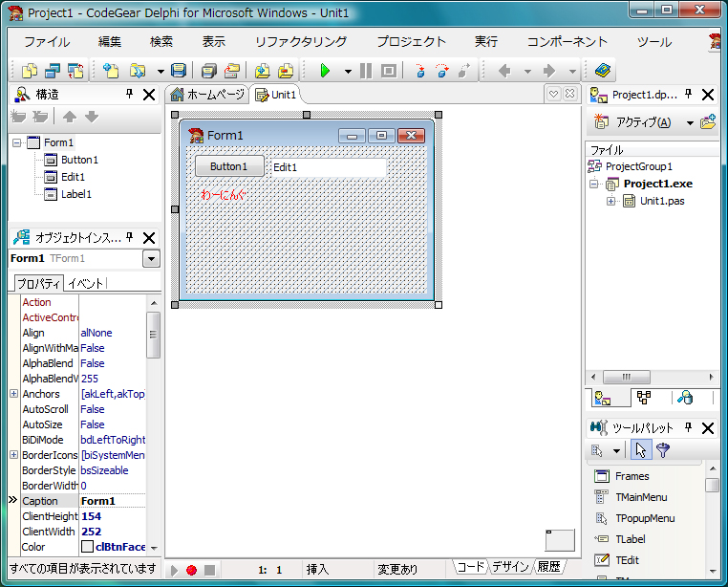Image resolution: width=728 pixels, height=587 pixels.
Task: Click the Project Manager new project icon
Action: [708, 121]
